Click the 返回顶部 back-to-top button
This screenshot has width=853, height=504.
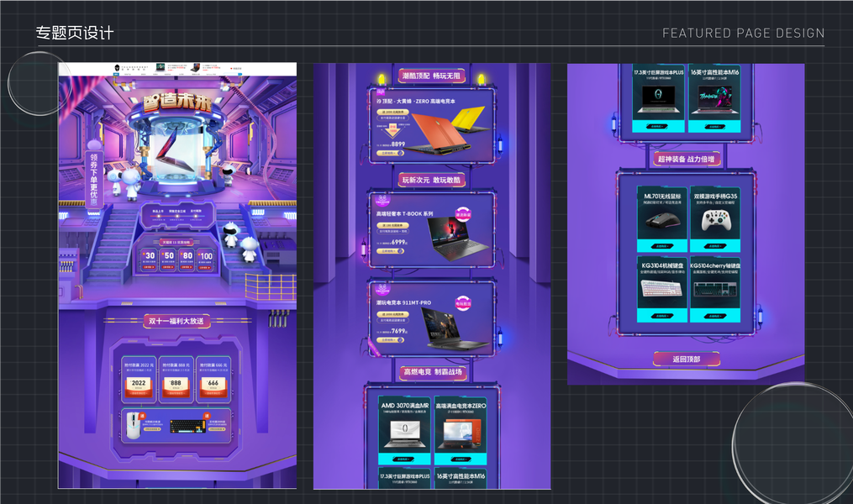tap(687, 359)
